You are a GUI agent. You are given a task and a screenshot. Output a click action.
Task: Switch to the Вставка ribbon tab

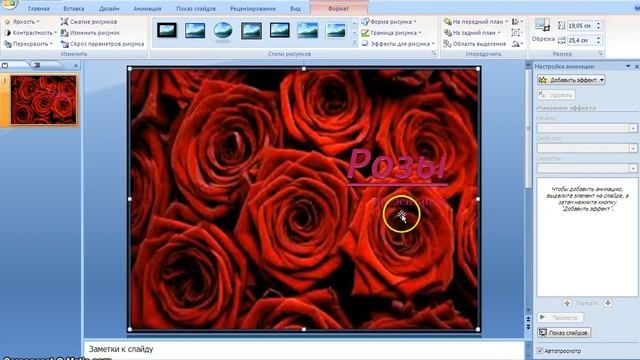point(74,9)
